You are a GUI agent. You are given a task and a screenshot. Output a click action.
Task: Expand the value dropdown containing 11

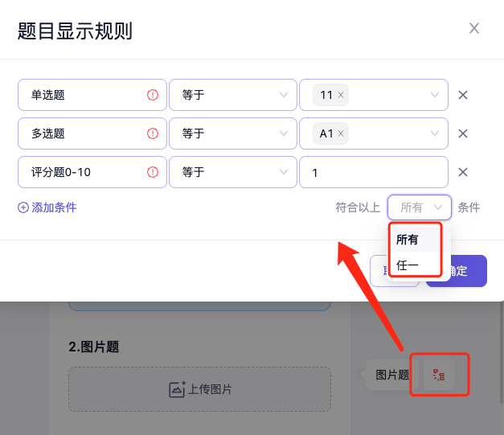click(436, 95)
